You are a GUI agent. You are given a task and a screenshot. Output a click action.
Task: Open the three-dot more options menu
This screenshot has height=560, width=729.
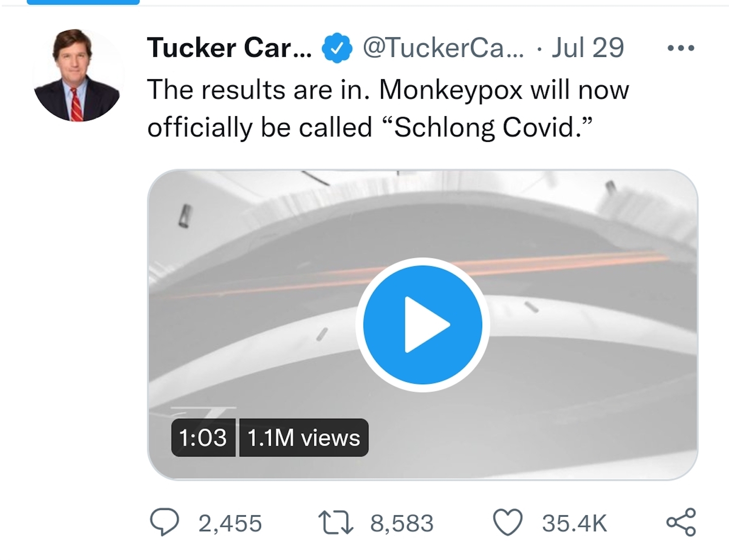[x=681, y=48]
